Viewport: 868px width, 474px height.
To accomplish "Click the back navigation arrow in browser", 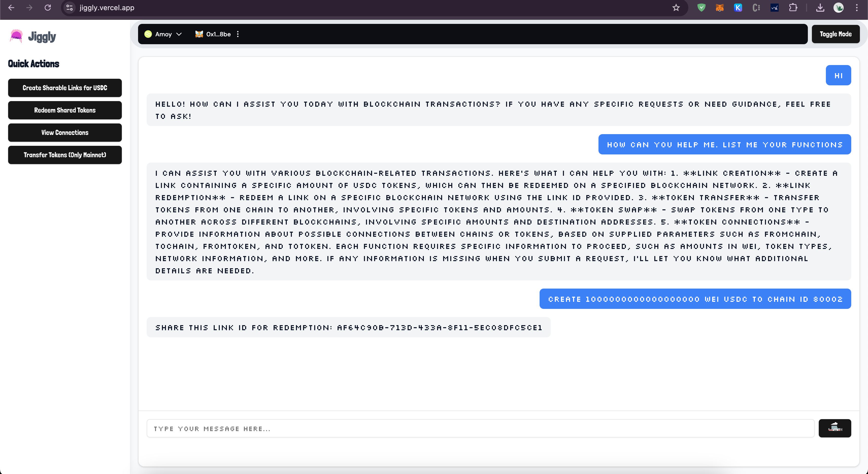I will tap(12, 8).
